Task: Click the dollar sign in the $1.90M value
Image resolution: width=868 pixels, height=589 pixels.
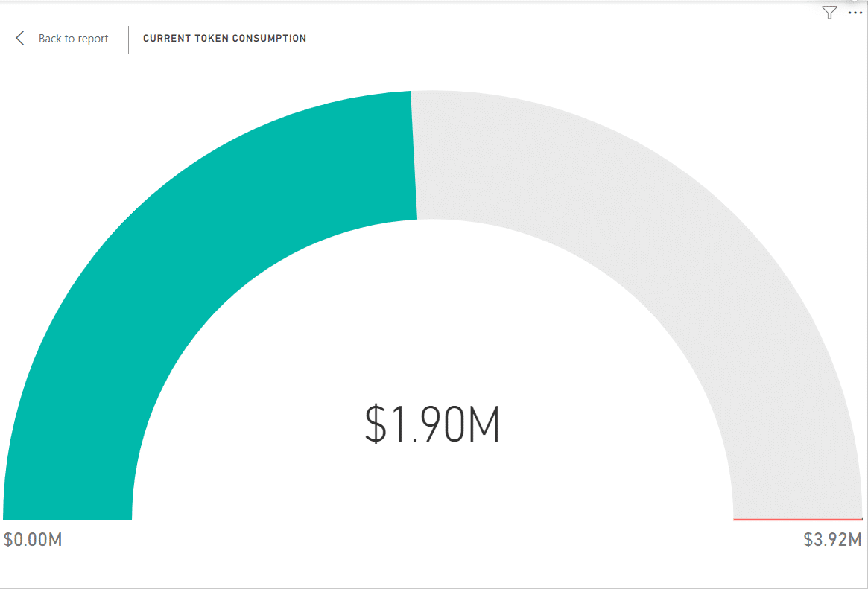Action: click(376, 424)
